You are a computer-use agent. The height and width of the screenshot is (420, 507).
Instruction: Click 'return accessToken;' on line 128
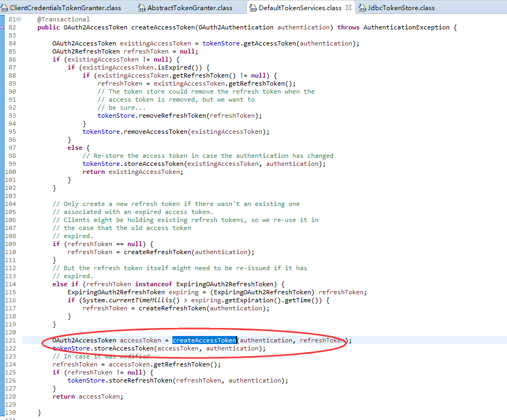tap(88, 396)
